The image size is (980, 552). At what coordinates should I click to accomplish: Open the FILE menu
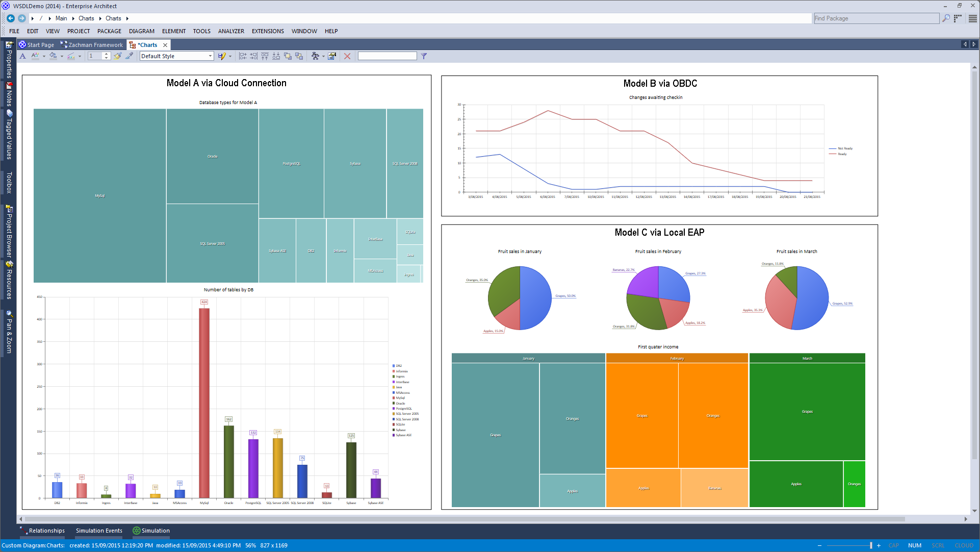click(14, 31)
